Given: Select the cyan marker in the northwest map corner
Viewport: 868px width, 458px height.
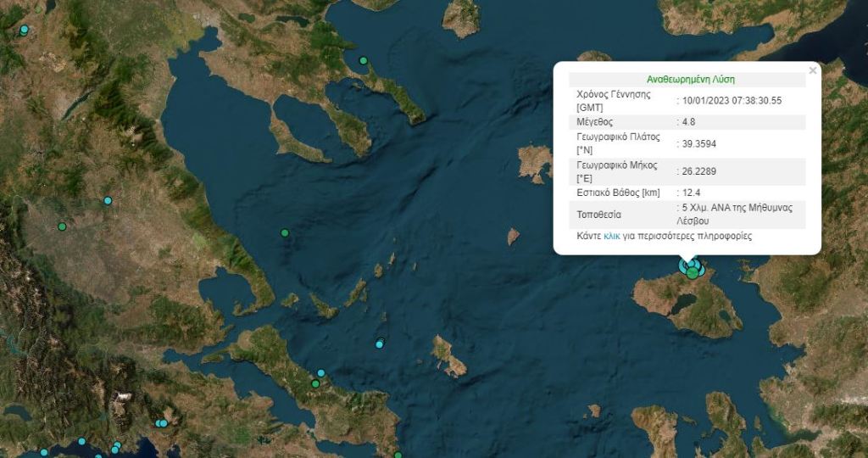Looking at the screenshot, I should [24, 31].
